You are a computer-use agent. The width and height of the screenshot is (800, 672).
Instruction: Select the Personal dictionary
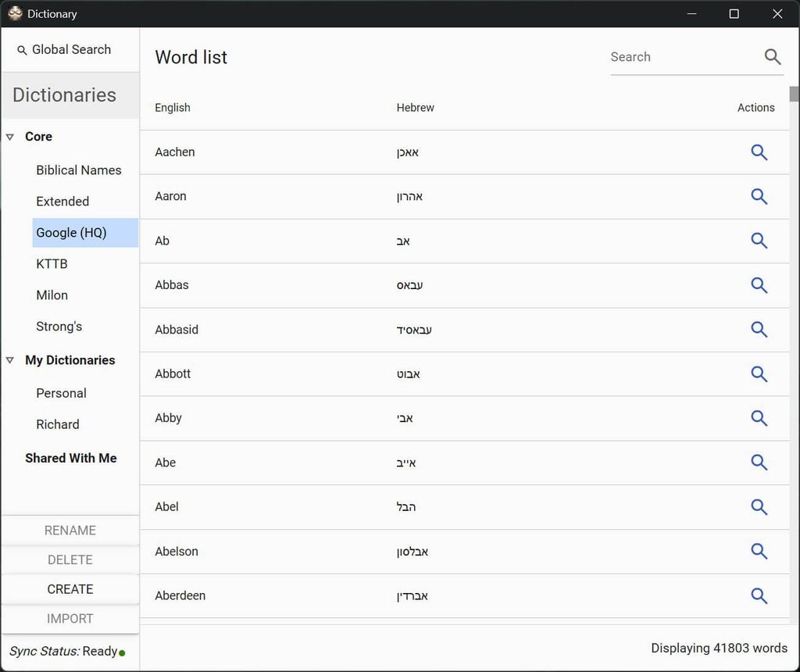61,393
